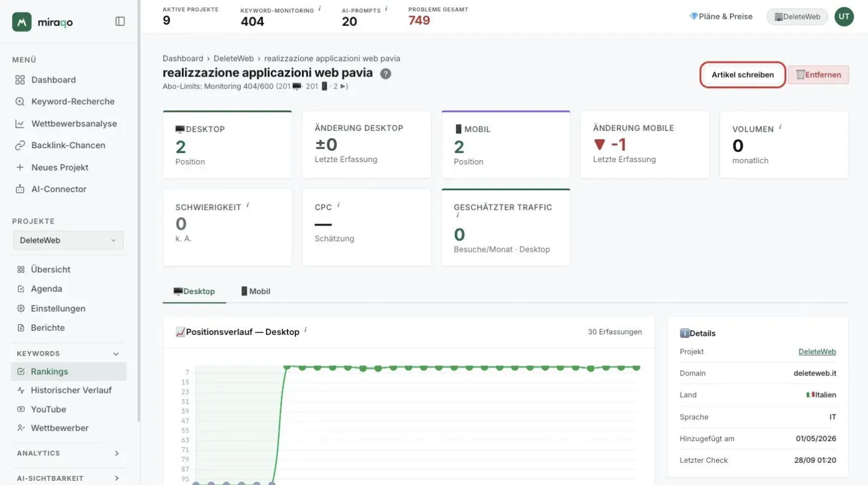The width and height of the screenshot is (868, 485).
Task: Click the Artikel schreiben button
Action: pos(743,75)
